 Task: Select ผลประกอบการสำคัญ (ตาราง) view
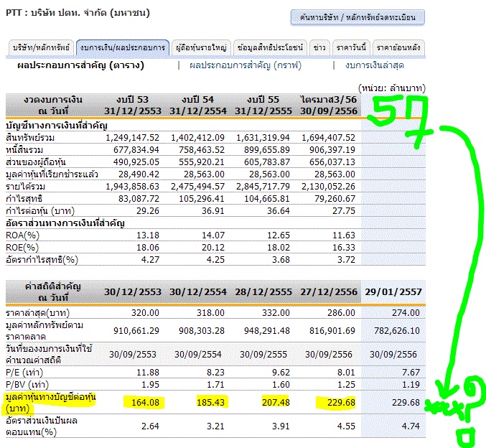[x=80, y=65]
